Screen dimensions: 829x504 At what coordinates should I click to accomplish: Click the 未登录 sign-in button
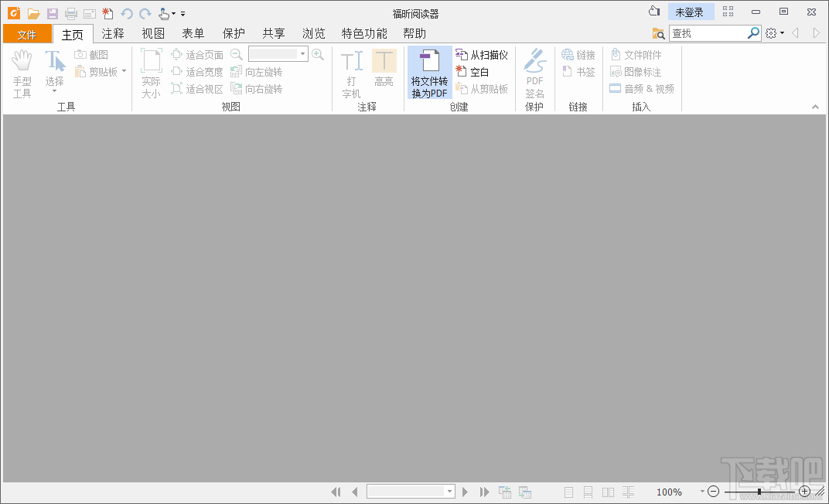tap(691, 11)
